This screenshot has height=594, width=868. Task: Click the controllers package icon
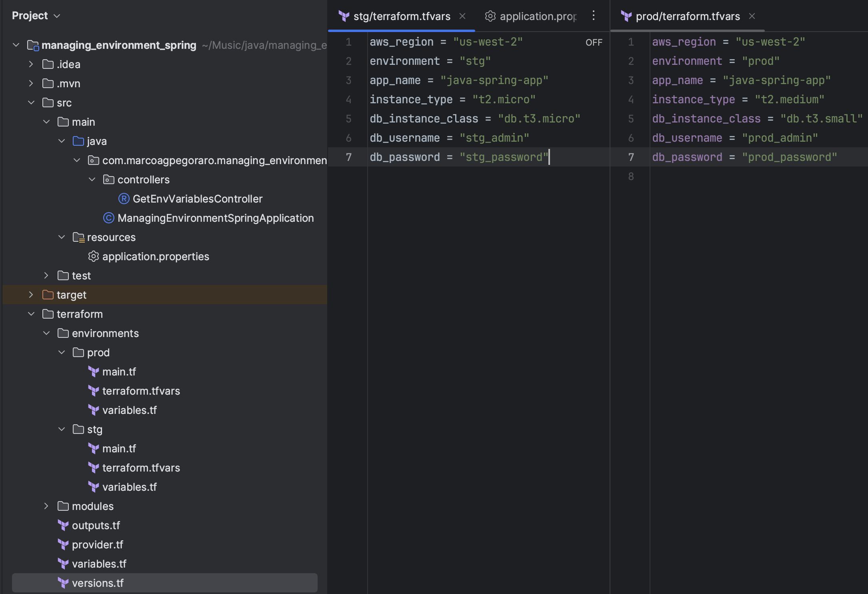(x=109, y=179)
